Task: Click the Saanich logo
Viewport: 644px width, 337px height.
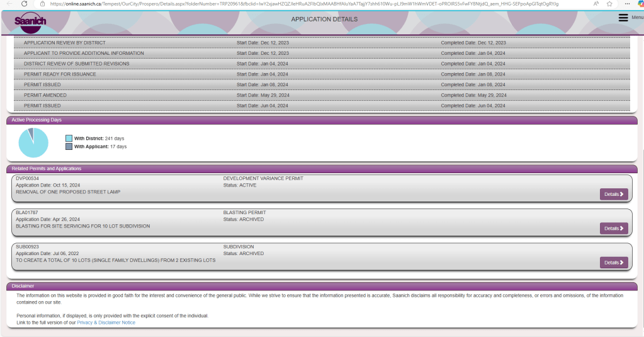Action: [x=30, y=22]
